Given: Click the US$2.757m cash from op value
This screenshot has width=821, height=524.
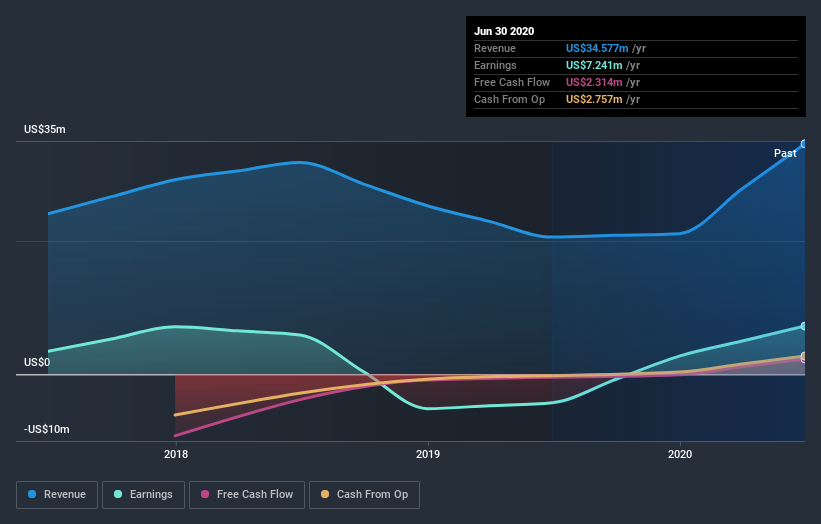Looking at the screenshot, I should tap(594, 99).
